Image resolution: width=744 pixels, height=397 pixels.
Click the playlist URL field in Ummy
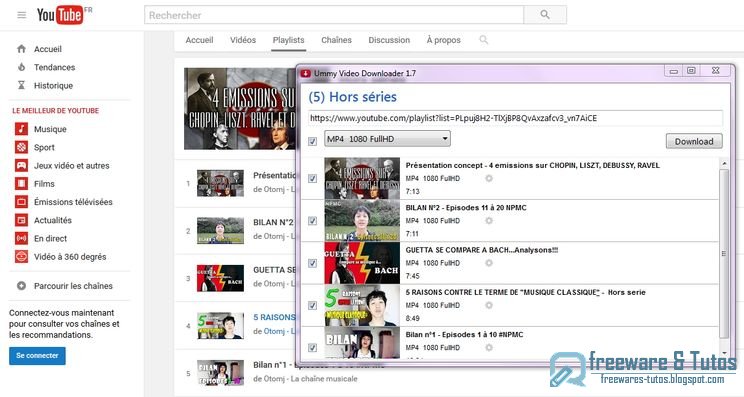[515, 118]
